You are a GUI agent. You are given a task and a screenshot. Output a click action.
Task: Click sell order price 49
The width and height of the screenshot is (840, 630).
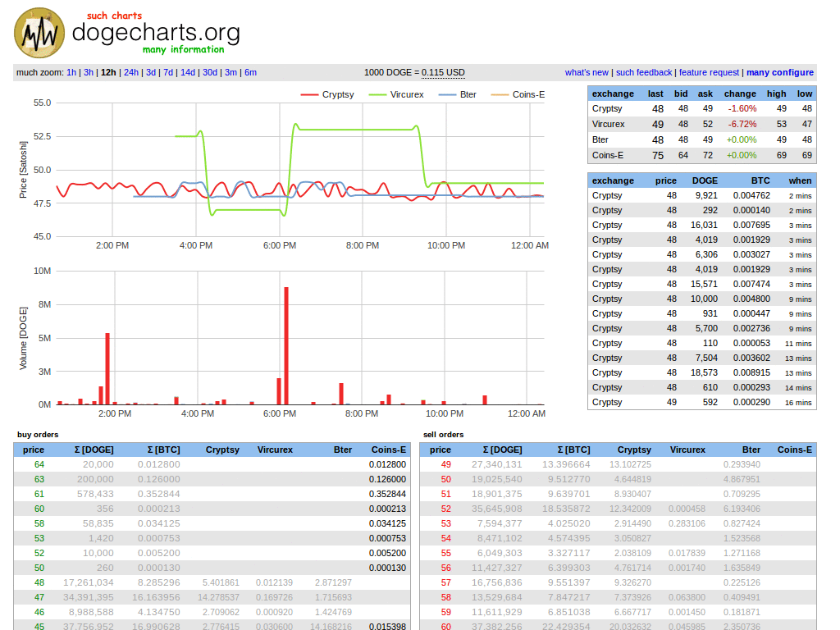point(445,464)
